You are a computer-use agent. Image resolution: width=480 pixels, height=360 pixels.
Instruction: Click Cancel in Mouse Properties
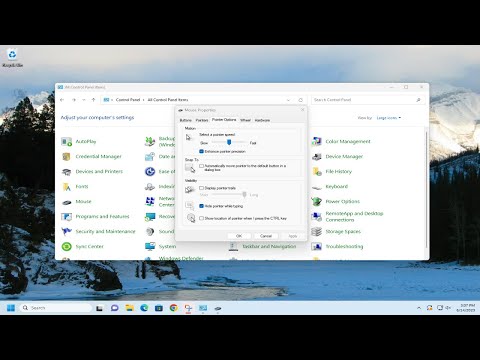point(266,236)
